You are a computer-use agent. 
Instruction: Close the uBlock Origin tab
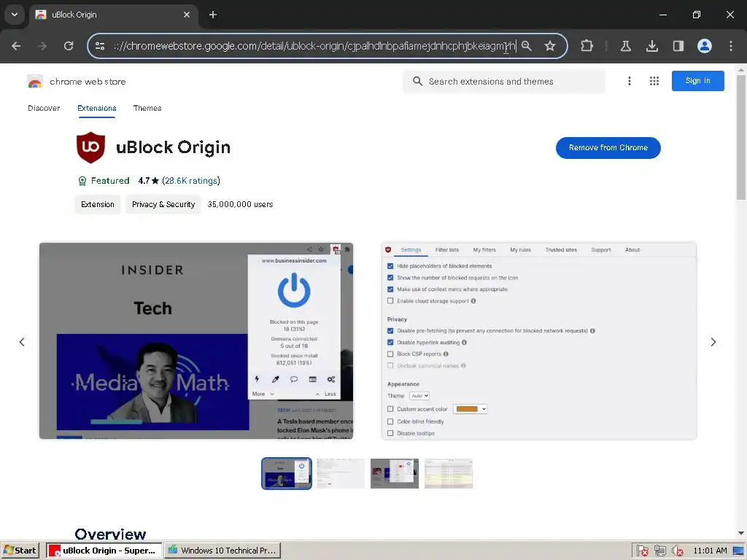(x=187, y=15)
